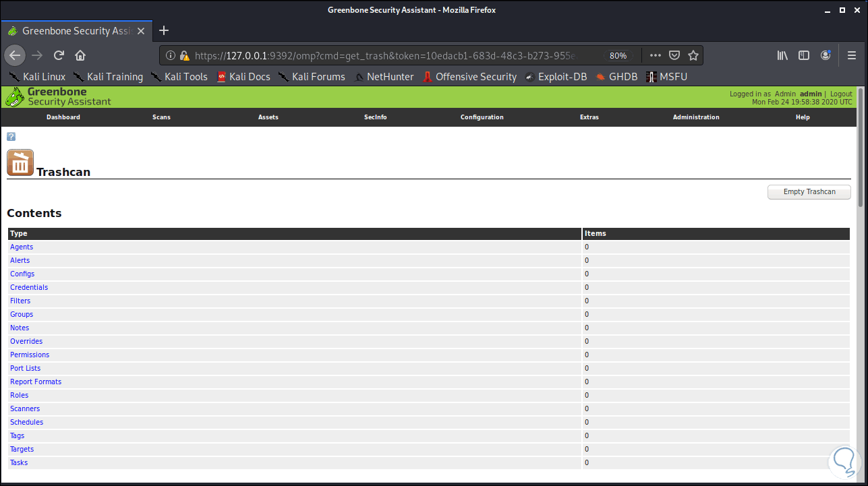Save page to Pocket
This screenshot has width=868, height=486.
pos(674,55)
